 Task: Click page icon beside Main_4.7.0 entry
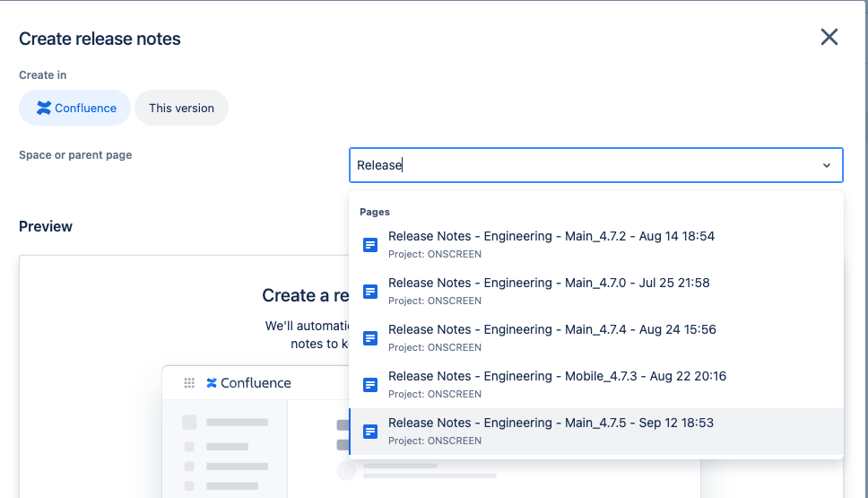point(370,292)
